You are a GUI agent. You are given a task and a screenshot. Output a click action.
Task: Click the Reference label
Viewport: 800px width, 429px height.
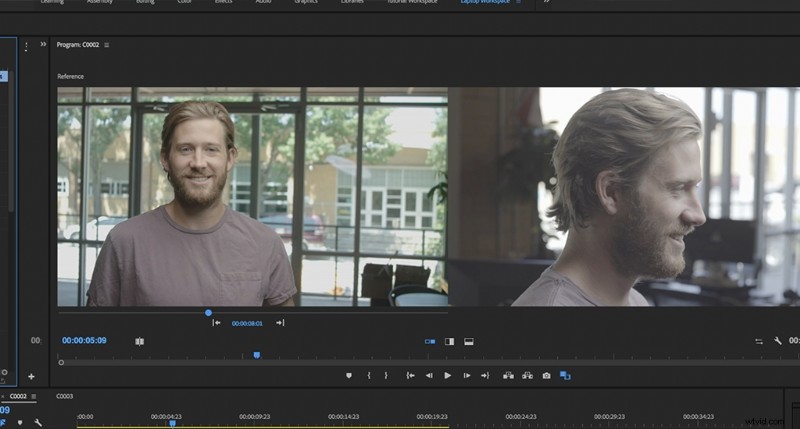coord(70,77)
